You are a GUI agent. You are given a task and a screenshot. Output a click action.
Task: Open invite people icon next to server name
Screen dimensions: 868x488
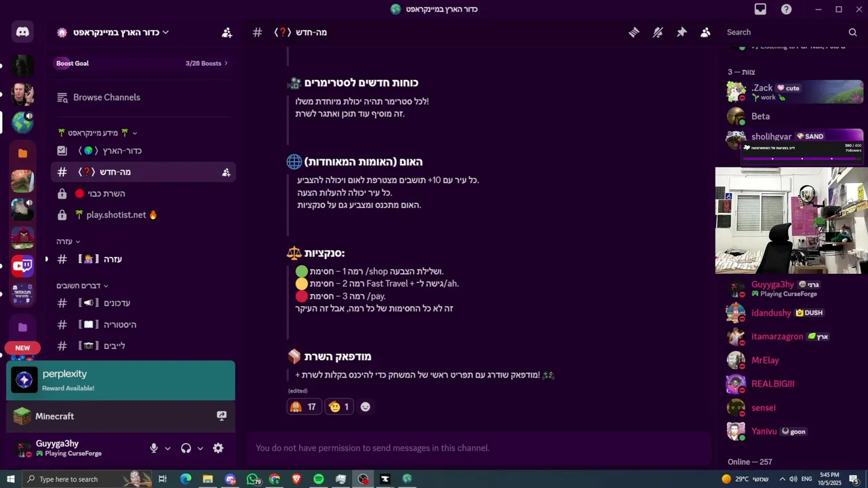click(226, 32)
